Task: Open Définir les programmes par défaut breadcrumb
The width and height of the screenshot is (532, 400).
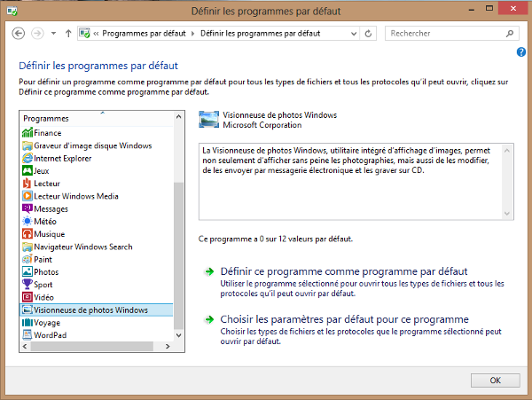Action: coord(260,33)
